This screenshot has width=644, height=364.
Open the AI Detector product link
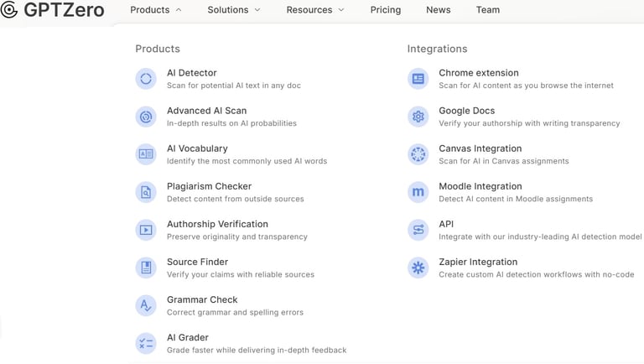pyautogui.click(x=191, y=73)
